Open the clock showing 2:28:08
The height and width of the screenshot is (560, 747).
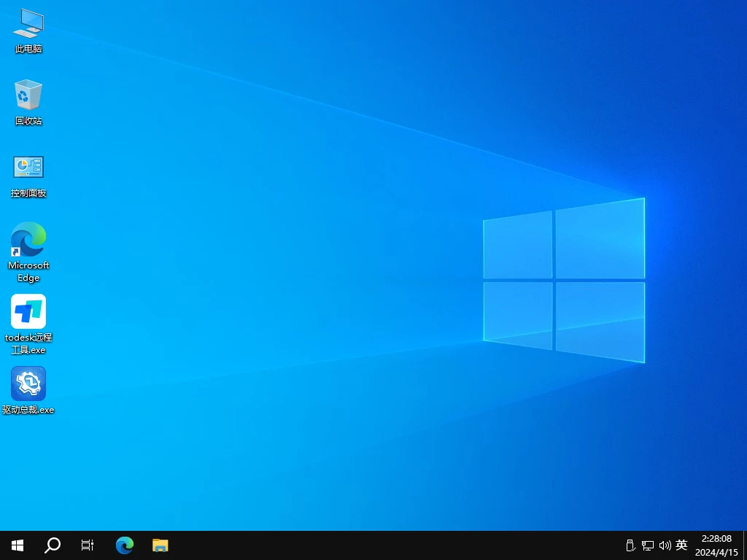coord(716,545)
